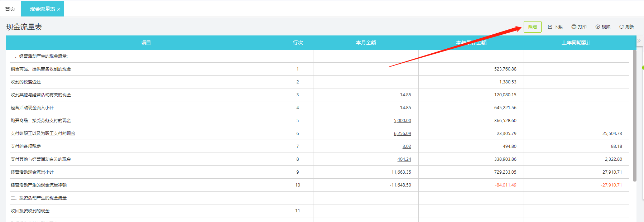
Task: Click the 523,760.88 year-to-date value
Action: [505, 69]
